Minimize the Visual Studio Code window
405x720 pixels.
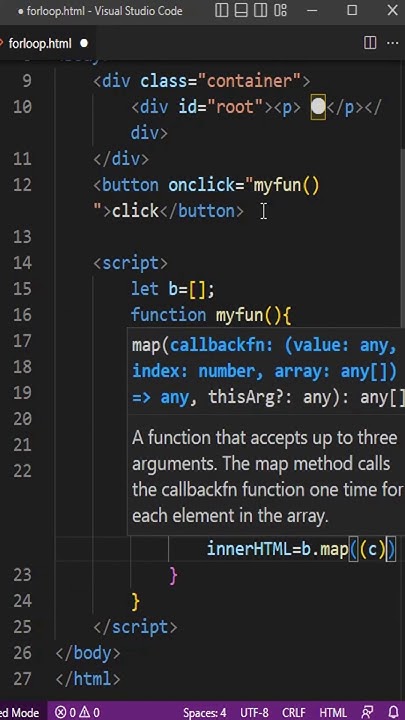(x=312, y=11)
